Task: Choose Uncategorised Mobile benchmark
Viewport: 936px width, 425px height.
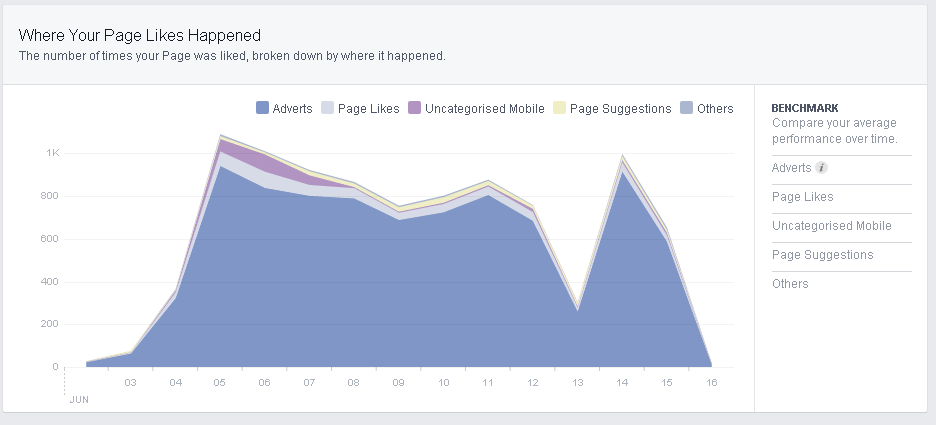Action: pyautogui.click(x=831, y=226)
